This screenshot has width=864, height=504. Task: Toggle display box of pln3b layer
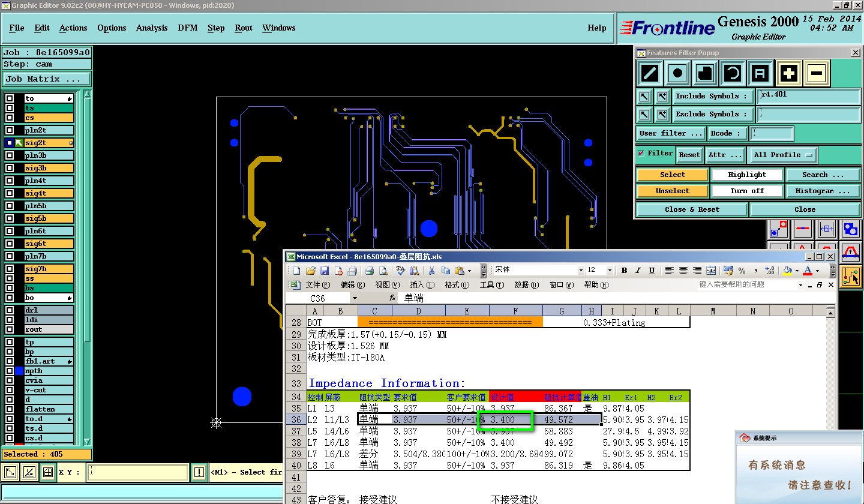10,155
